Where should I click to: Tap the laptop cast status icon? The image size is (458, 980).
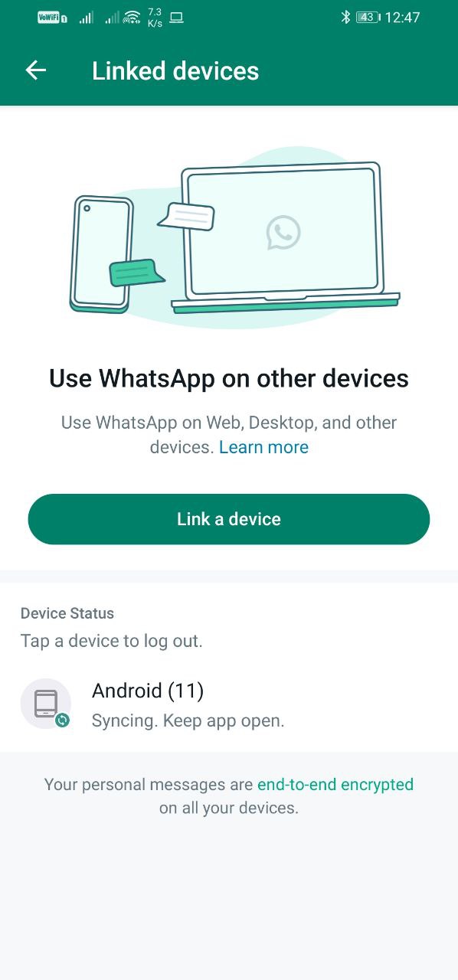176,17
